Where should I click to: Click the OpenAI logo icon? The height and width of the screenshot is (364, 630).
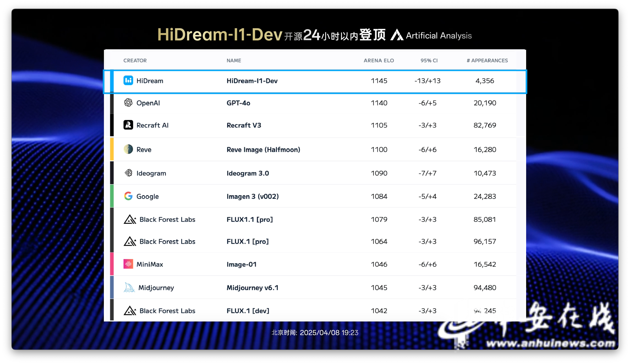(128, 103)
